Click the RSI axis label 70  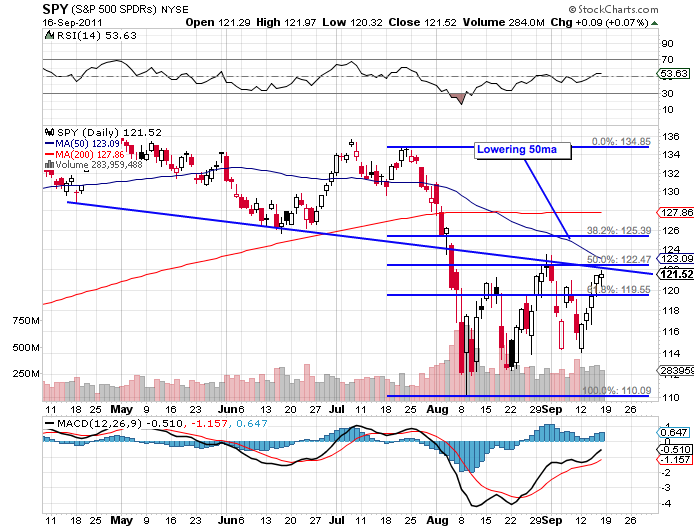pos(667,59)
